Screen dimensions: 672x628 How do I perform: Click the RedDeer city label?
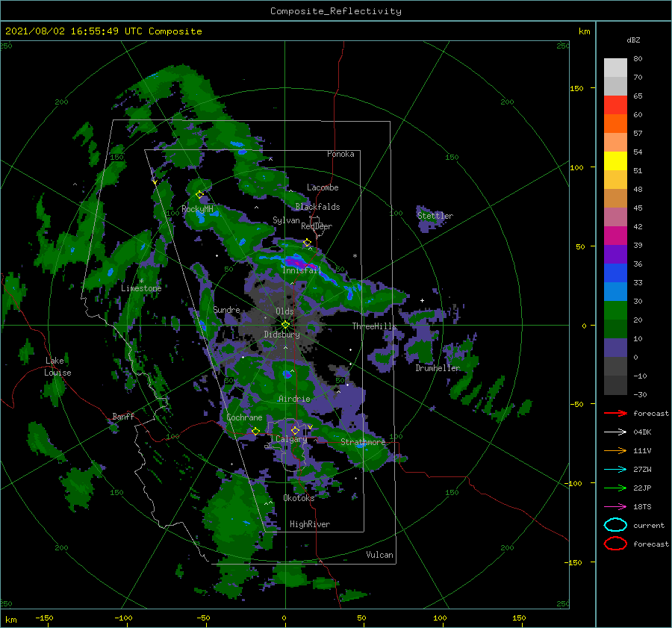pos(317,226)
